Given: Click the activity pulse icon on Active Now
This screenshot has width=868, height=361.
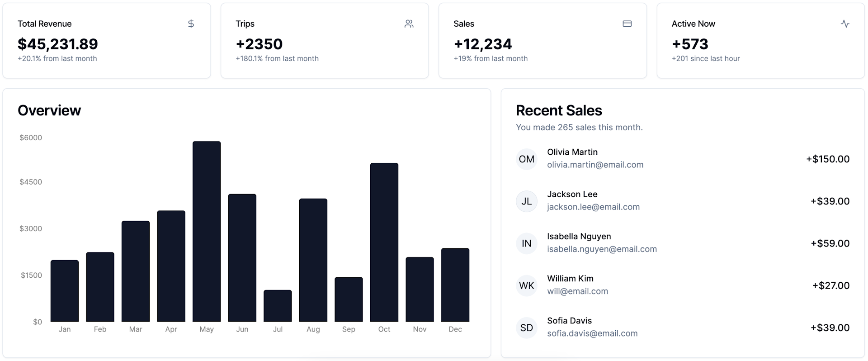Looking at the screenshot, I should click(845, 24).
